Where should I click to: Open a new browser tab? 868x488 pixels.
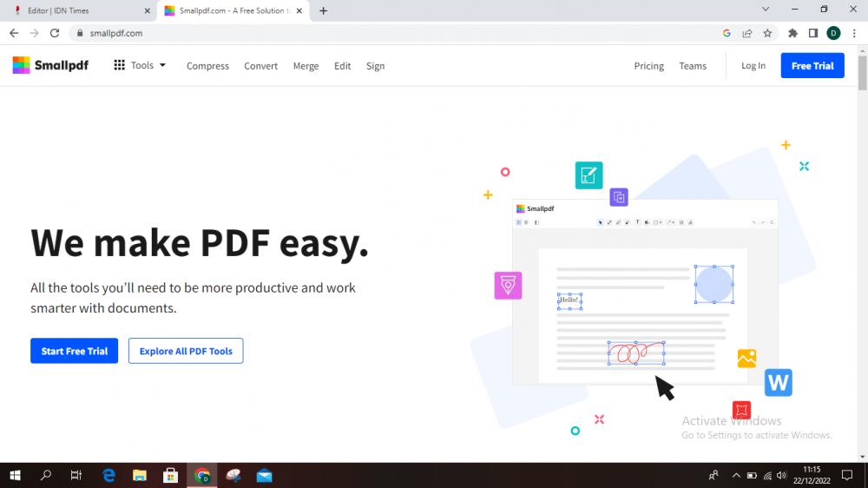[323, 10]
